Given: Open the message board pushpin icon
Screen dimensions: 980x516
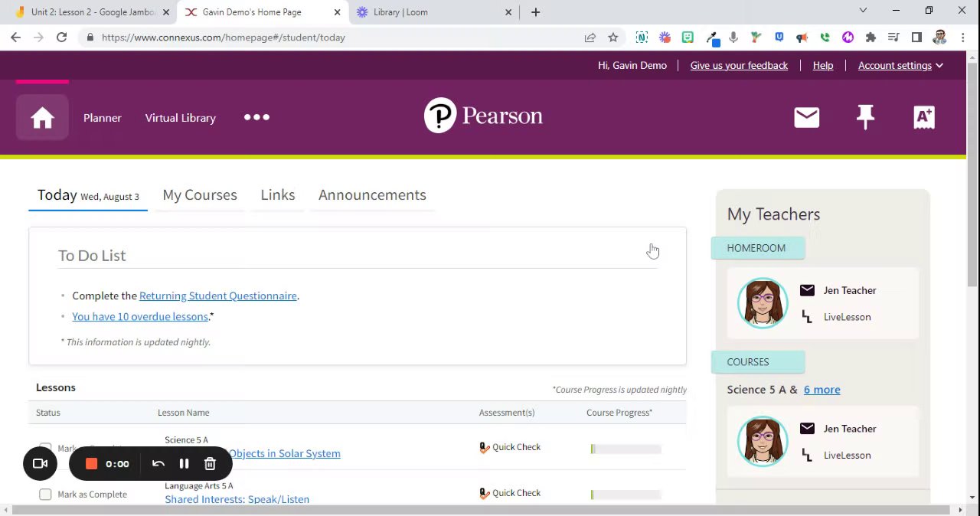Looking at the screenshot, I should coord(865,117).
